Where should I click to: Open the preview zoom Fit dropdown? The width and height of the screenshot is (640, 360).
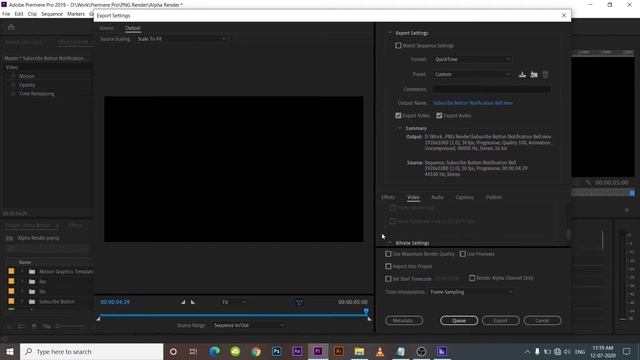pos(234,302)
